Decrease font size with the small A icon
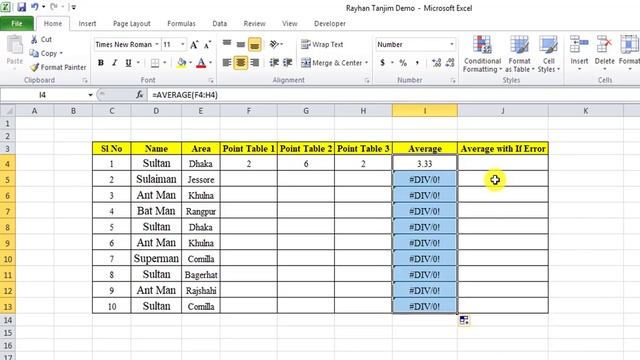640x360 pixels. pos(207,44)
